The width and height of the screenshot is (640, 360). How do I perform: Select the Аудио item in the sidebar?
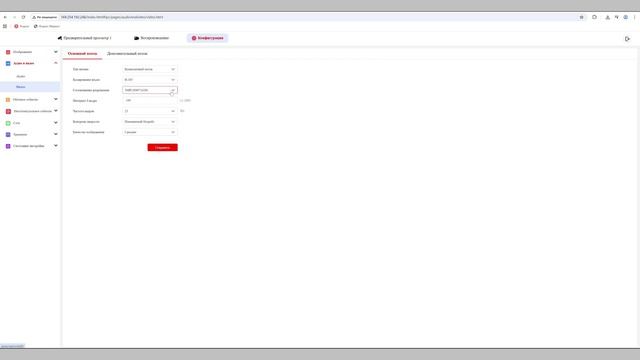point(21,76)
